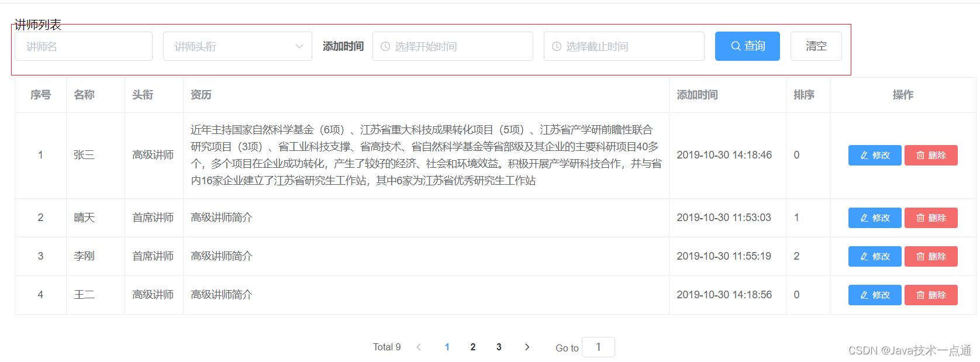Go to pagination page 1

tap(447, 347)
